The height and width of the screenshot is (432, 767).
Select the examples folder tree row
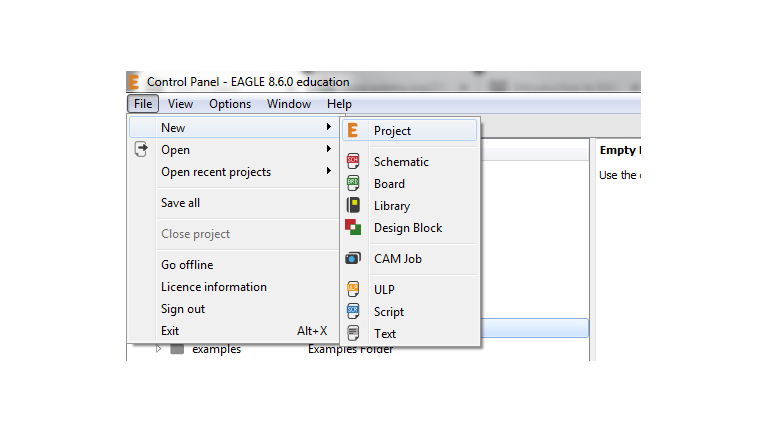click(216, 349)
